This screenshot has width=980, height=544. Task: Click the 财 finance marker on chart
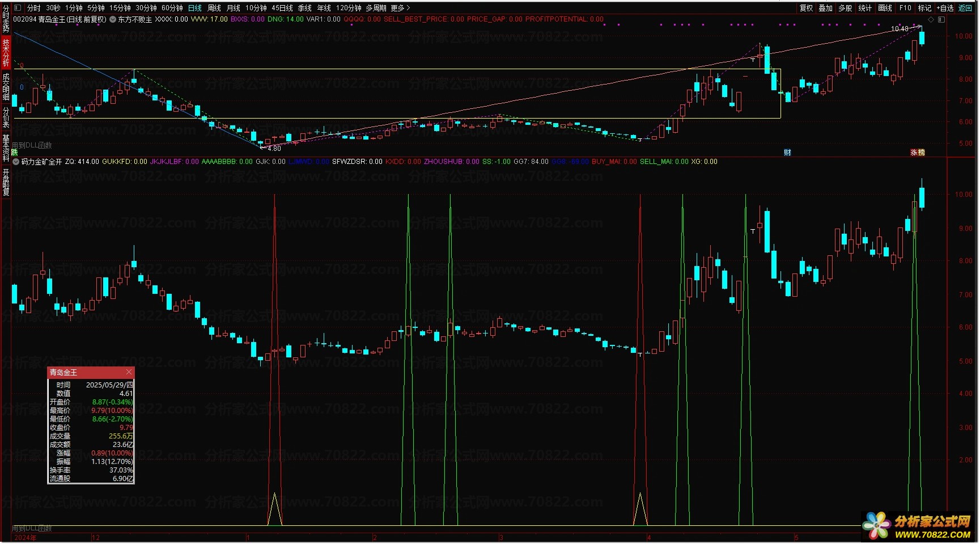tap(787, 152)
